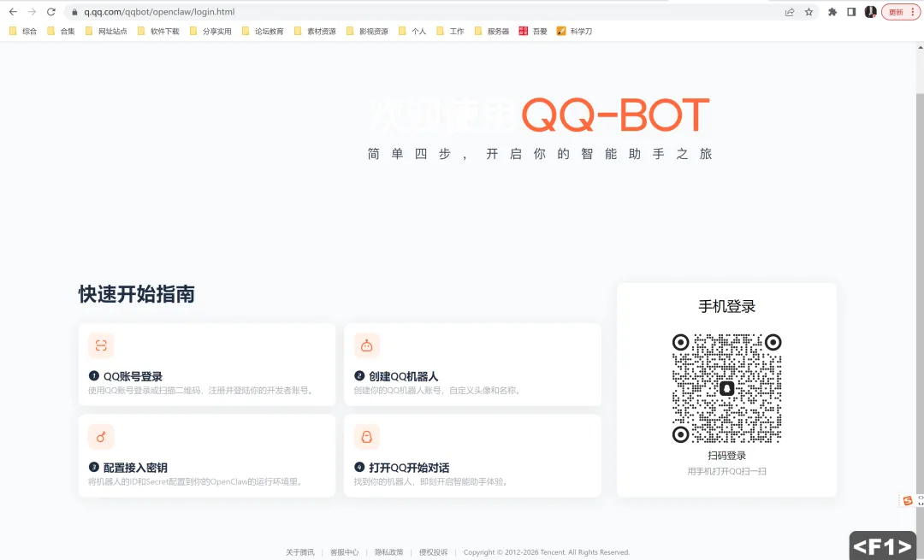The height and width of the screenshot is (560, 924).
Task: Open the 分享实用 bookmark folder
Action: click(210, 32)
